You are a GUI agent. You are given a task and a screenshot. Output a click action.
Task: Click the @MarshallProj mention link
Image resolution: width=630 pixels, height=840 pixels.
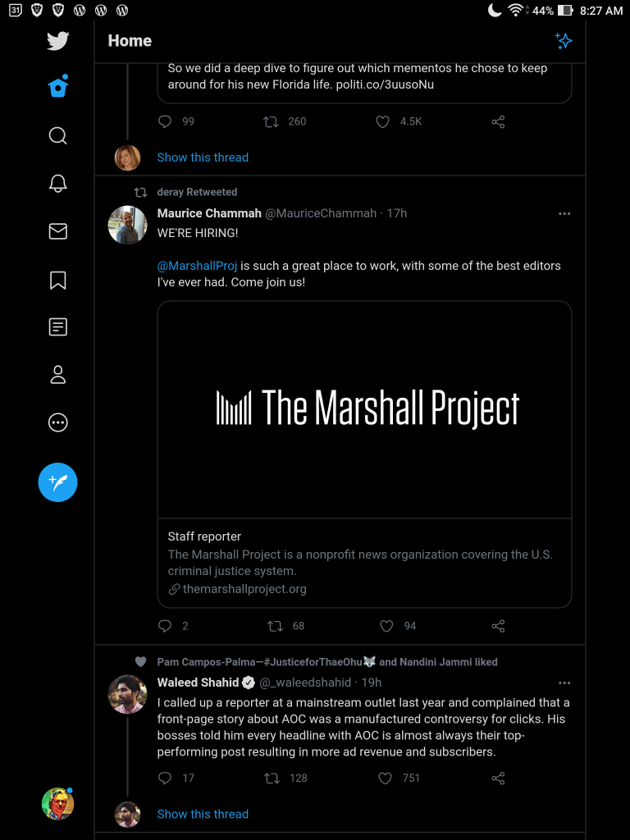(x=197, y=266)
